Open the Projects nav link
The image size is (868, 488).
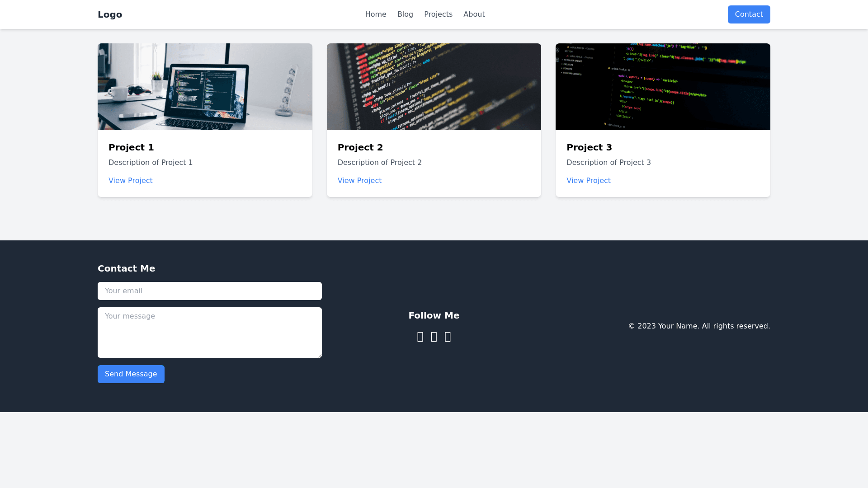tap(438, 14)
